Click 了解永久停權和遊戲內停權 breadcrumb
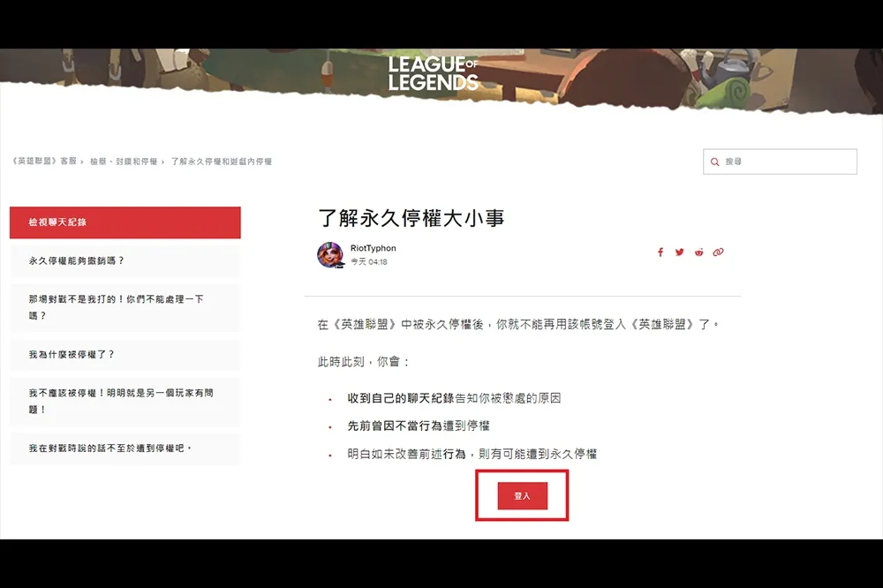883x588 pixels. tap(222, 162)
